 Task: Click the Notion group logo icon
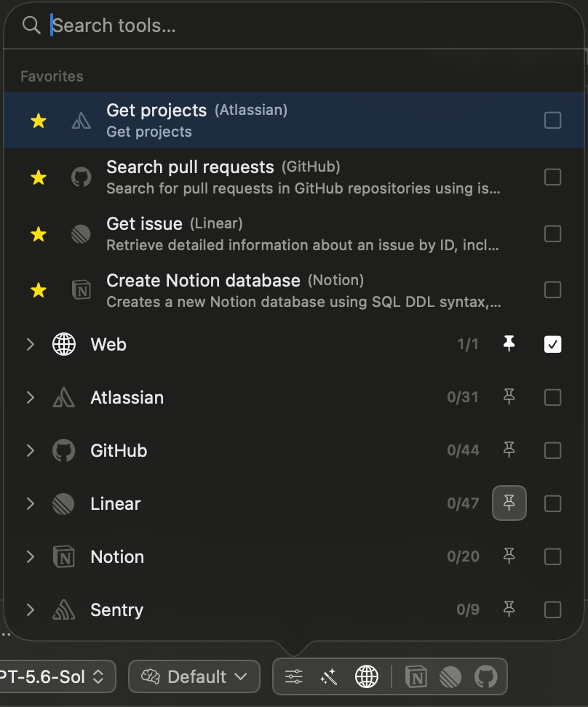64,557
